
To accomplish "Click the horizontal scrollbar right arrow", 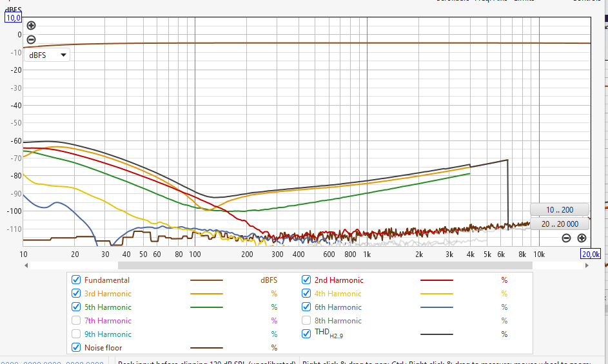I will (587, 265).
